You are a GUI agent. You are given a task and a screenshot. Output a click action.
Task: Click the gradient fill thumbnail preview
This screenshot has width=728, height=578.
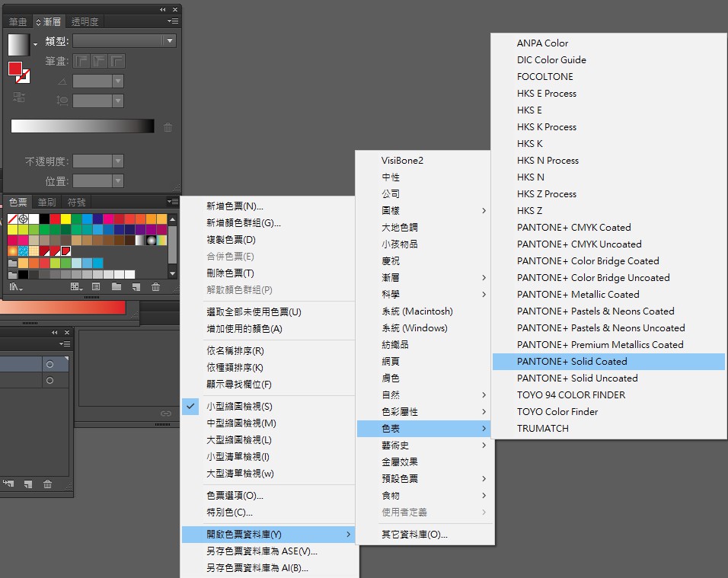18,45
